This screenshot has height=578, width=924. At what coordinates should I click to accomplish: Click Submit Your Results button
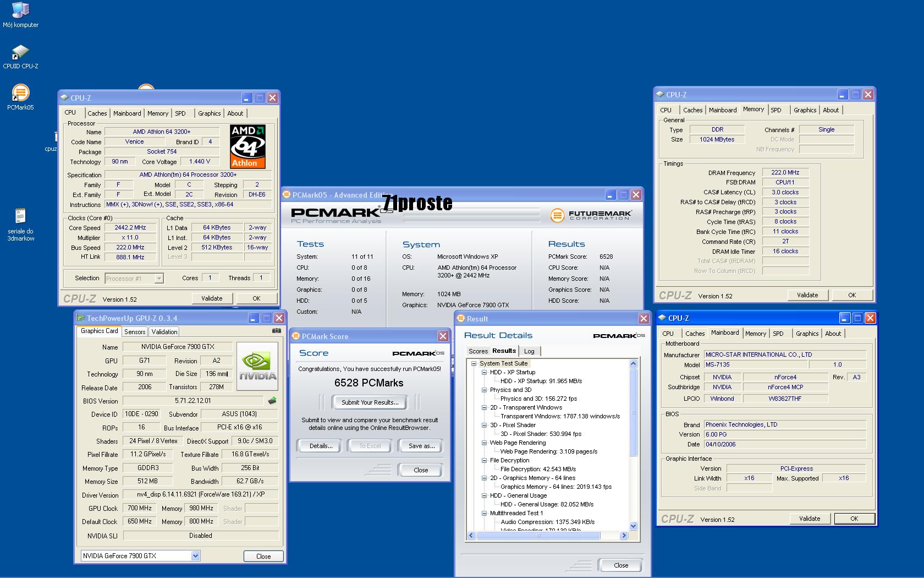(370, 402)
